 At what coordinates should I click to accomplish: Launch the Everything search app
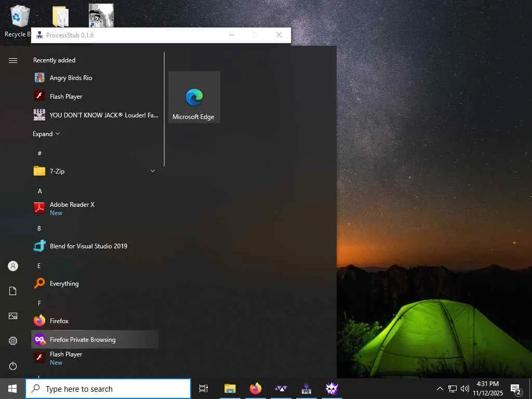point(95,283)
